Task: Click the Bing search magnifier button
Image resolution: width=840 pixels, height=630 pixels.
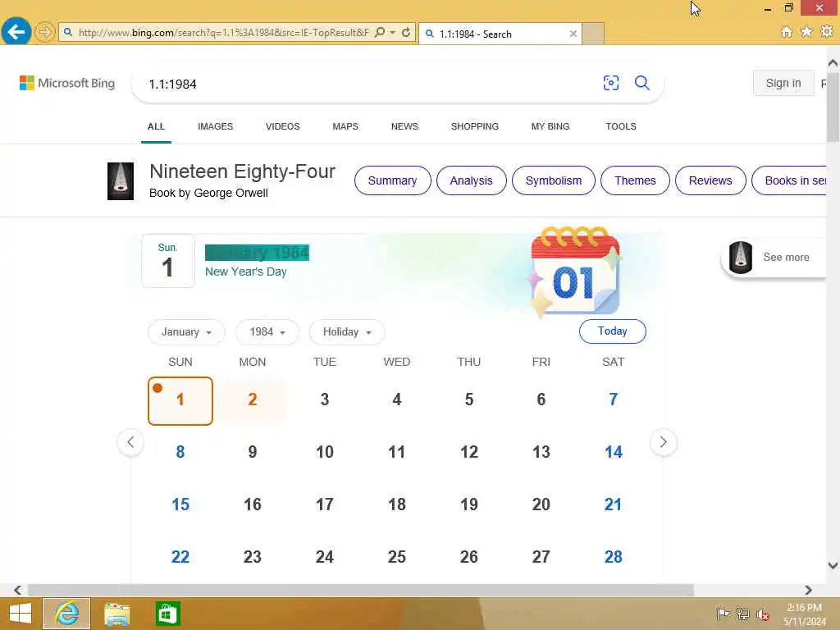Action: pyautogui.click(x=641, y=83)
